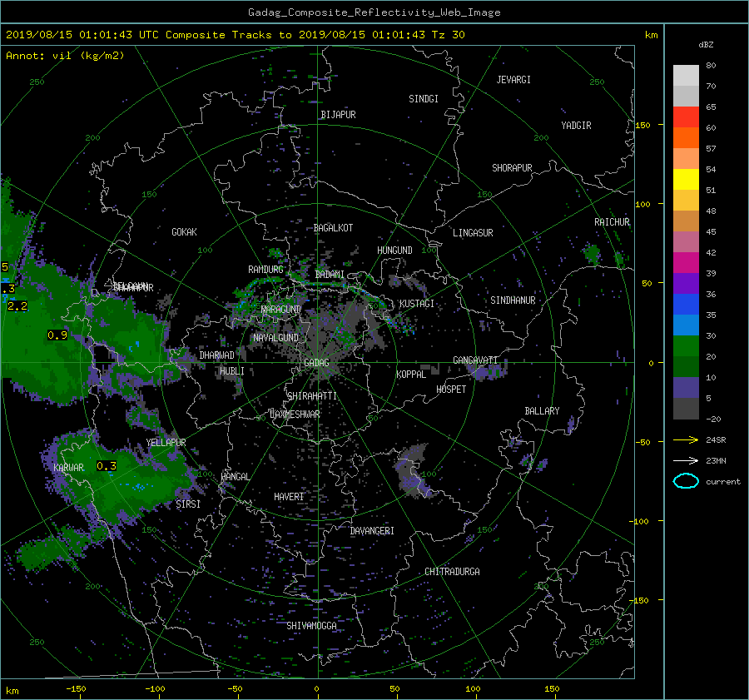Click the Gadag_Composite_Reflectivity_Web_Image title
749x700 pixels.
(374, 12)
